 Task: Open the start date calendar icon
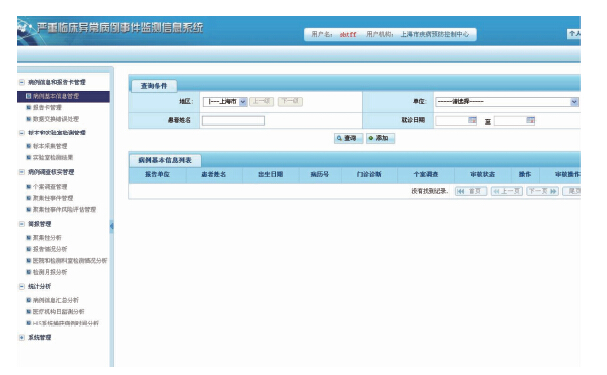click(x=473, y=120)
